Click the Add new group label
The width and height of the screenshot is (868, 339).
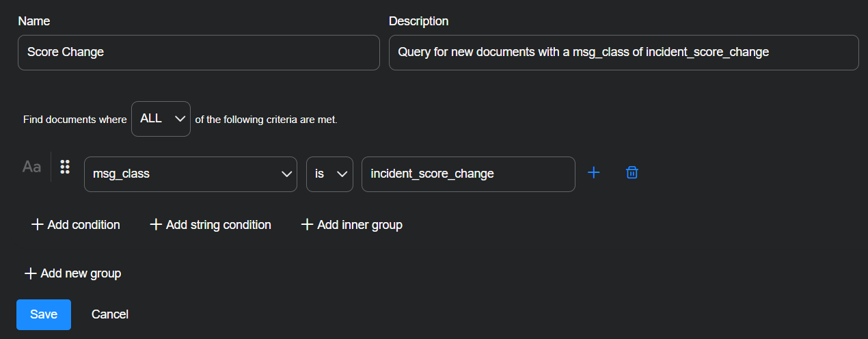pos(81,273)
